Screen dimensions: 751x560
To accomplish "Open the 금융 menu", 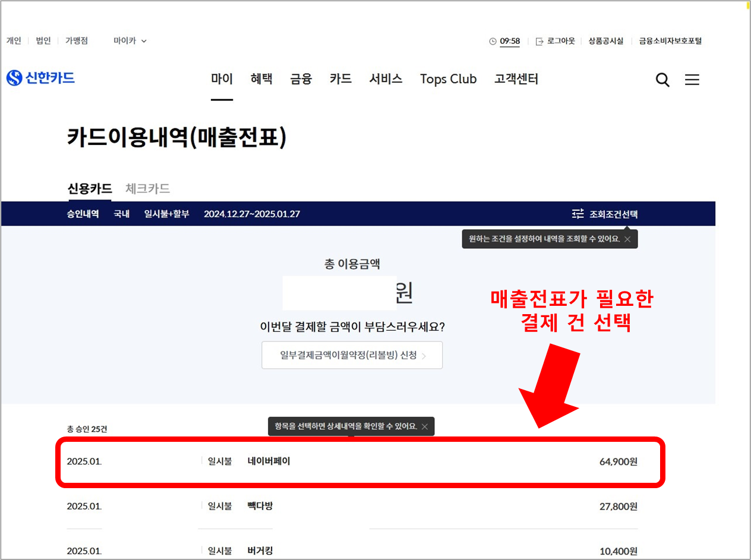I will tap(301, 79).
